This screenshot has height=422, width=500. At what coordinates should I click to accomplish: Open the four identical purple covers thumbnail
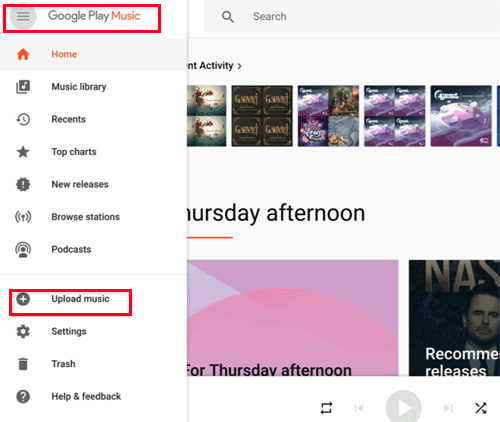395,116
